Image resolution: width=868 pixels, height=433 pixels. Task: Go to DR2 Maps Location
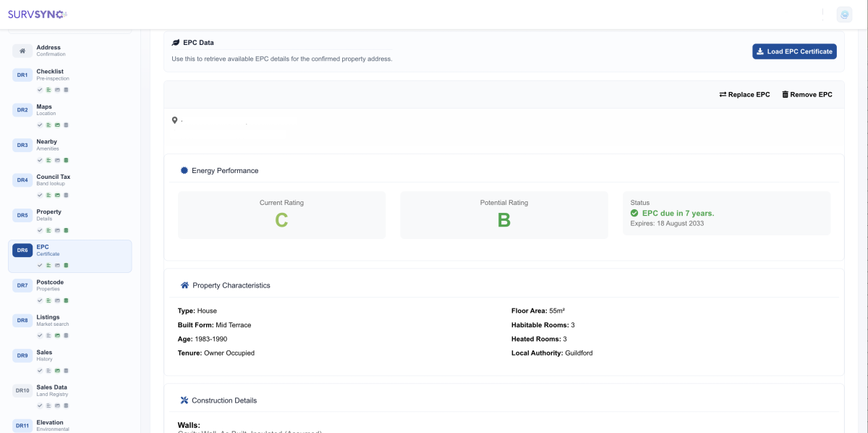(x=70, y=116)
